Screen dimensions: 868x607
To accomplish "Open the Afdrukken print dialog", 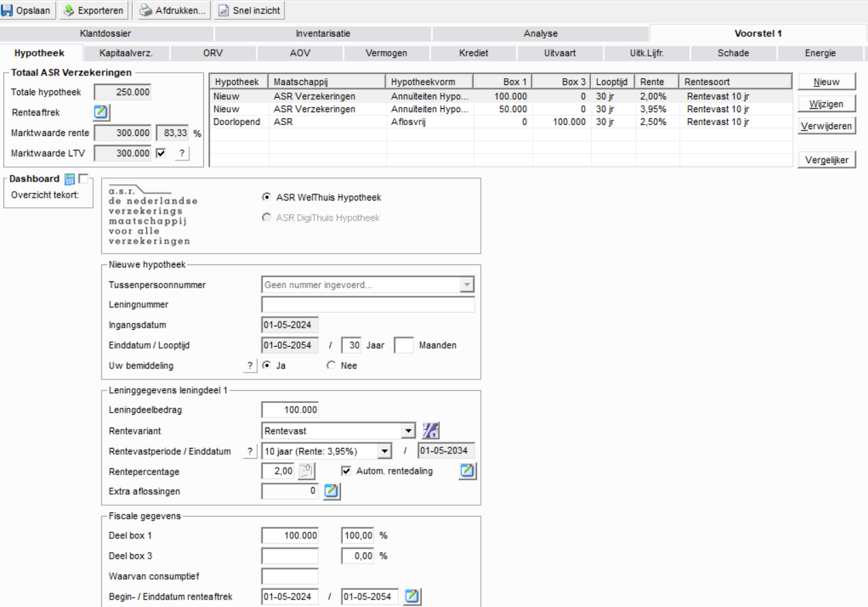I will [173, 10].
